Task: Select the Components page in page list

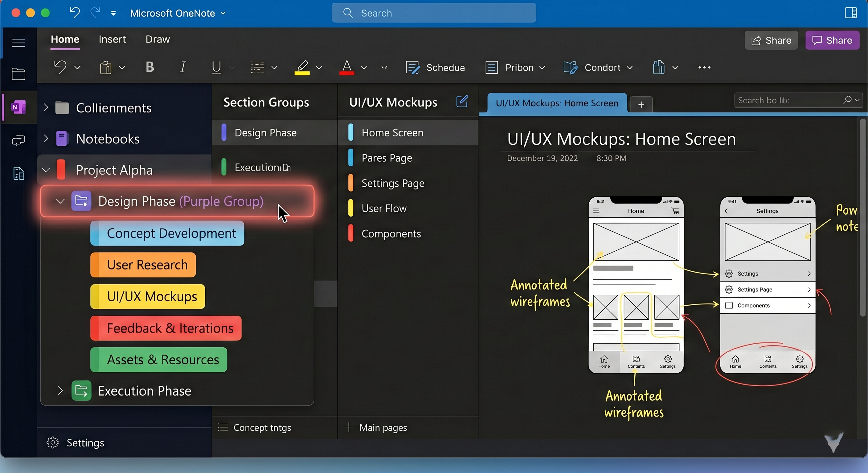Action: (408, 234)
